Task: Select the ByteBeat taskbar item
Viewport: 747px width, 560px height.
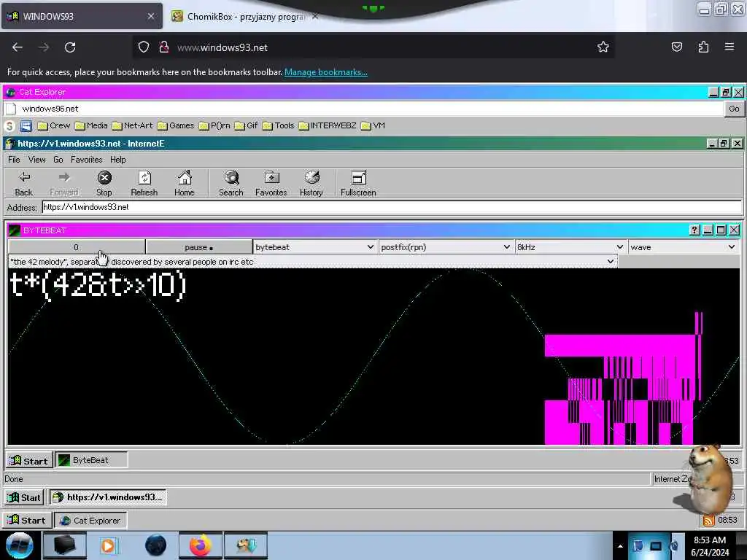Action: coord(91,461)
